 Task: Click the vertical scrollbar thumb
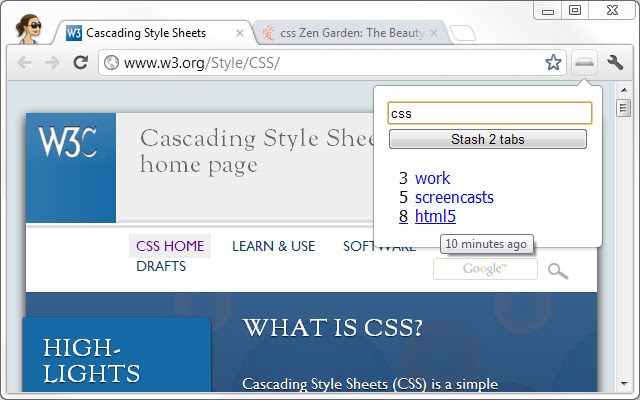pyautogui.click(x=623, y=108)
